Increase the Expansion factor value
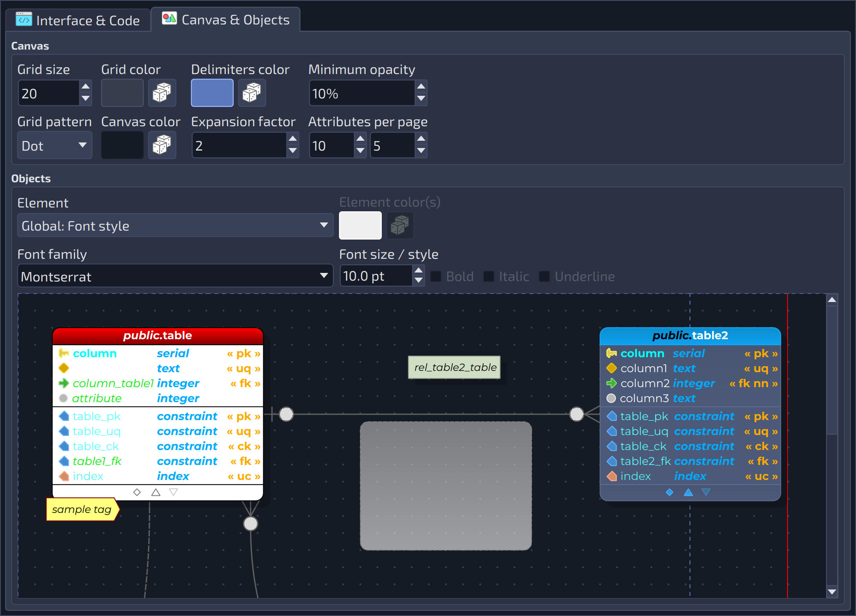 [293, 139]
